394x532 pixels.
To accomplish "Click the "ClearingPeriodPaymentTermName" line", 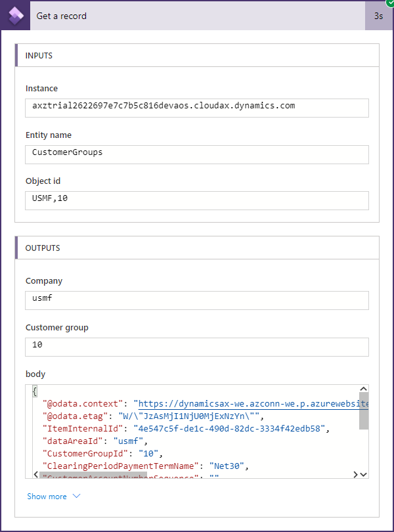I will click(146, 466).
